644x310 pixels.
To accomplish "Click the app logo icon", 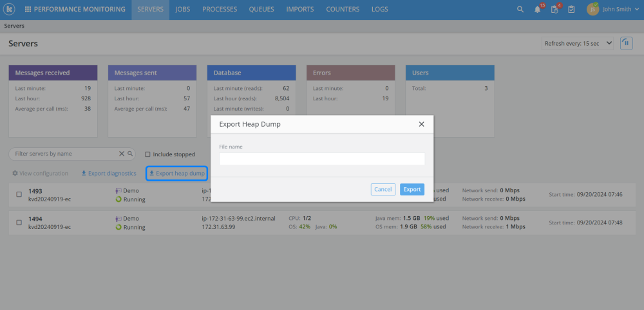I will point(8,9).
